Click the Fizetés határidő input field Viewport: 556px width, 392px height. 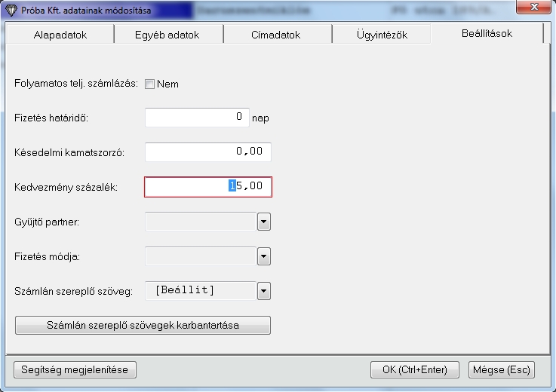tap(196, 118)
